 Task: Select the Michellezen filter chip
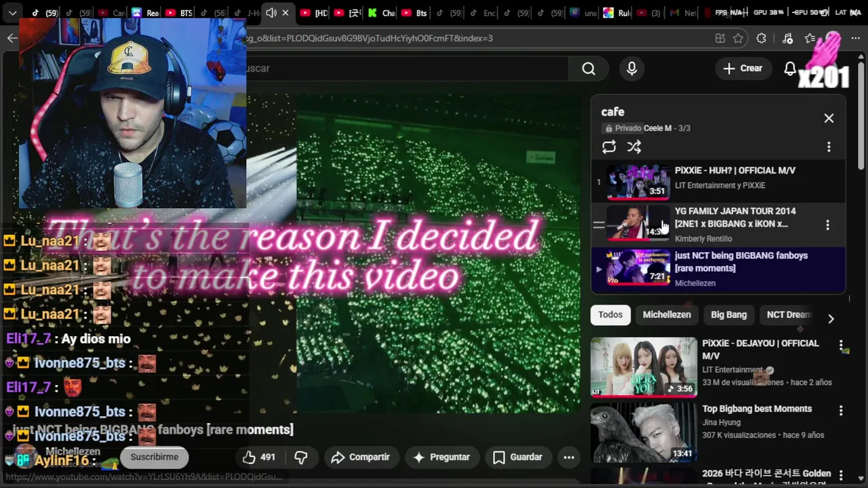coord(667,314)
